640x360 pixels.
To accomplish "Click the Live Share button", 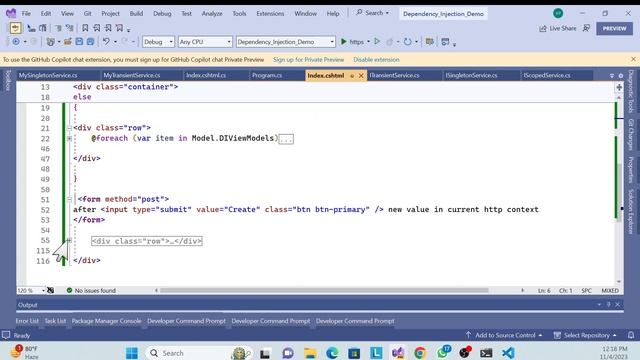I will [x=558, y=28].
